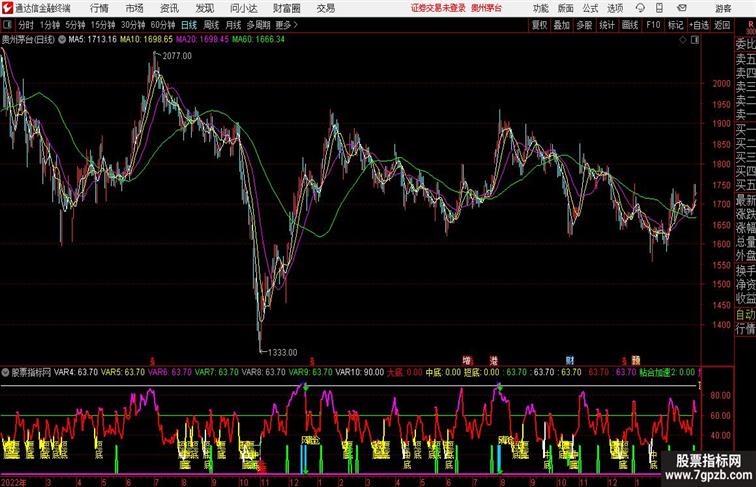Image resolution: width=756 pixels, height=487 pixels.
Task: Click the 港 event marker above the indicator
Action: [494, 360]
